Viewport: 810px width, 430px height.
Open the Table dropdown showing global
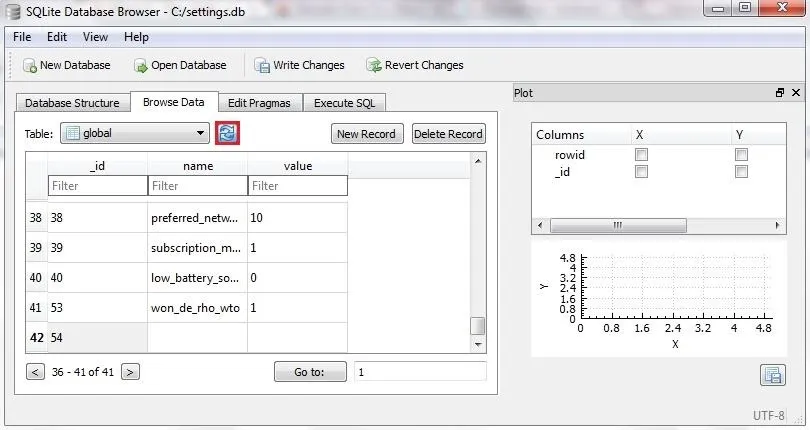135,133
